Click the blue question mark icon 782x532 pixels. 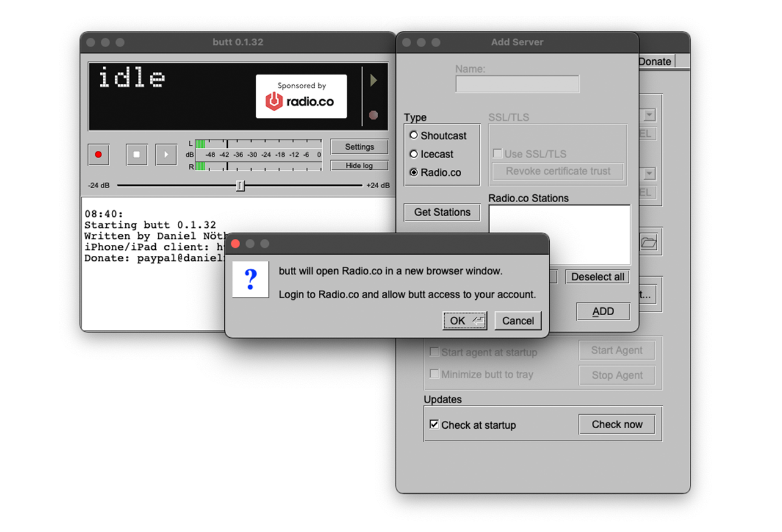[250, 280]
